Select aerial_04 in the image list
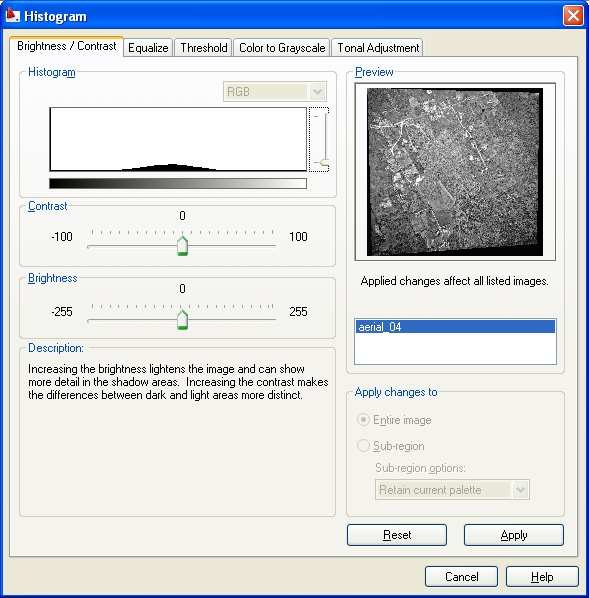 pyautogui.click(x=455, y=327)
